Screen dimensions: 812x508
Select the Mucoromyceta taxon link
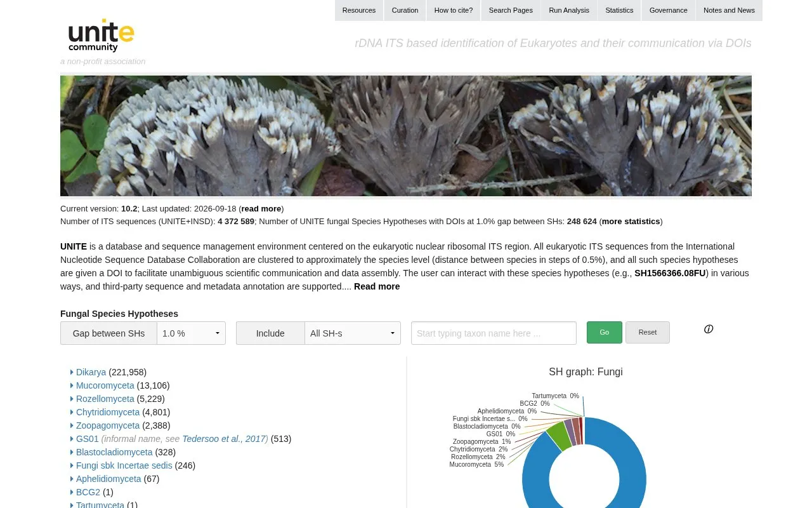105,385
